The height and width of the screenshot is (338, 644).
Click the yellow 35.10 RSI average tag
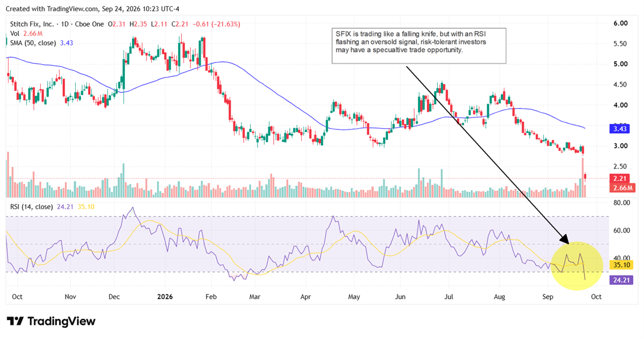623,265
